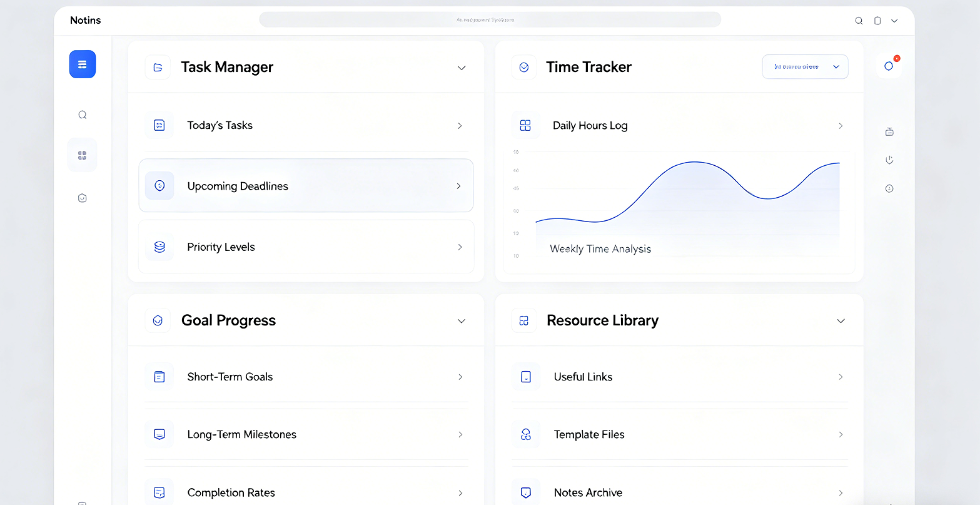
Task: Open Useful Links label
Action: click(583, 377)
